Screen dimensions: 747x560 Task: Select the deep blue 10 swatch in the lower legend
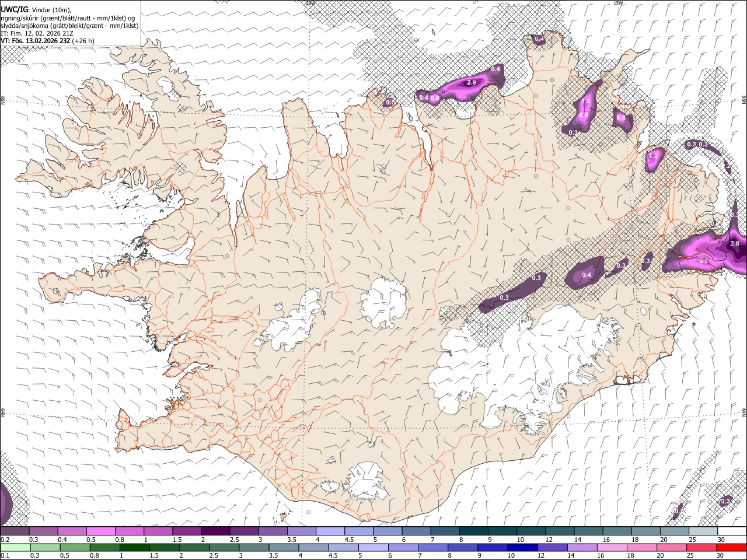pyautogui.click(x=522, y=548)
